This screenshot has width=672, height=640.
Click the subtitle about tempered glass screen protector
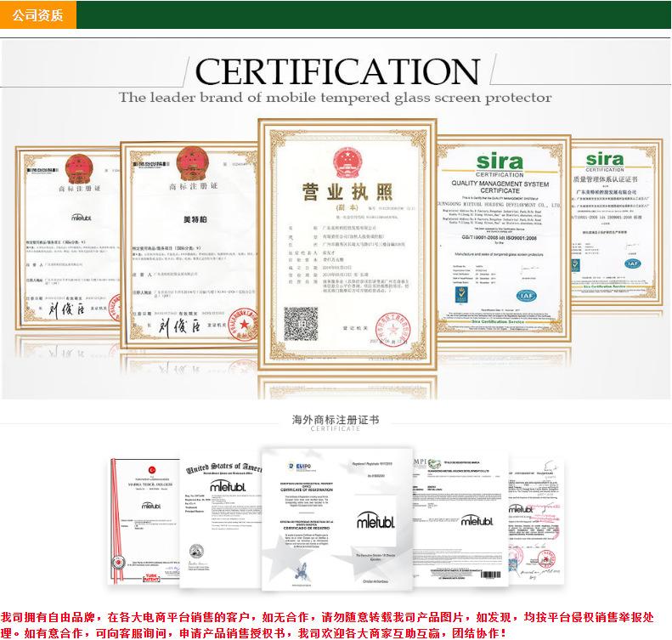click(x=335, y=98)
